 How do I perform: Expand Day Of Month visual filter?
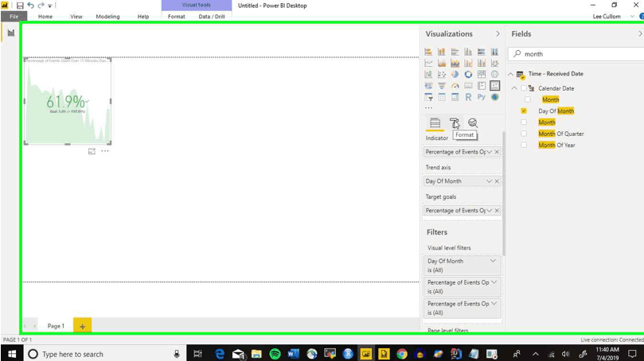tap(493, 261)
